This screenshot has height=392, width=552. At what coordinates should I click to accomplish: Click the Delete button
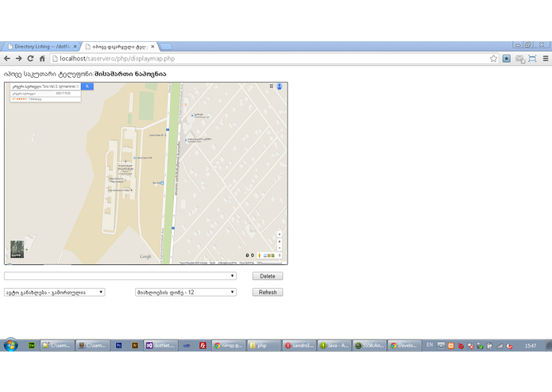click(268, 276)
